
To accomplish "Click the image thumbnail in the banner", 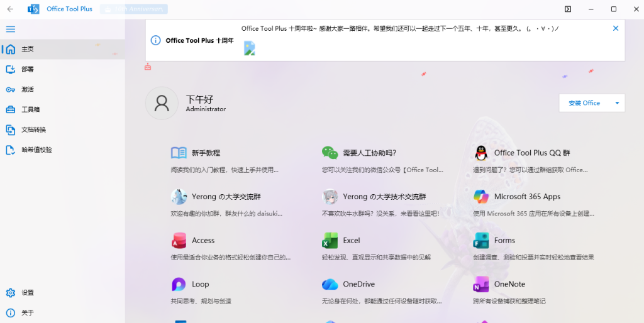I will [x=249, y=48].
